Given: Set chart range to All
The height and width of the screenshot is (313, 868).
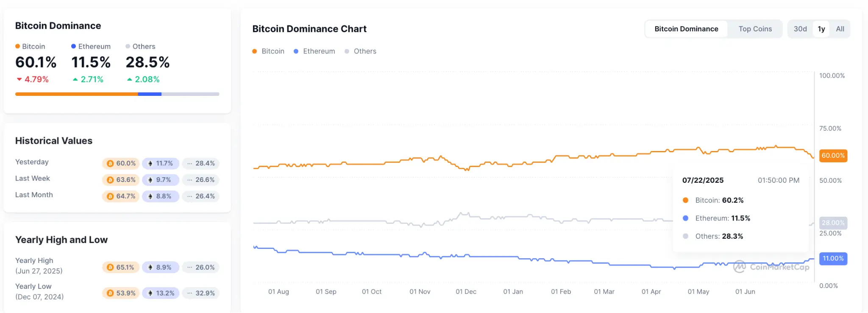Looking at the screenshot, I should (x=840, y=29).
